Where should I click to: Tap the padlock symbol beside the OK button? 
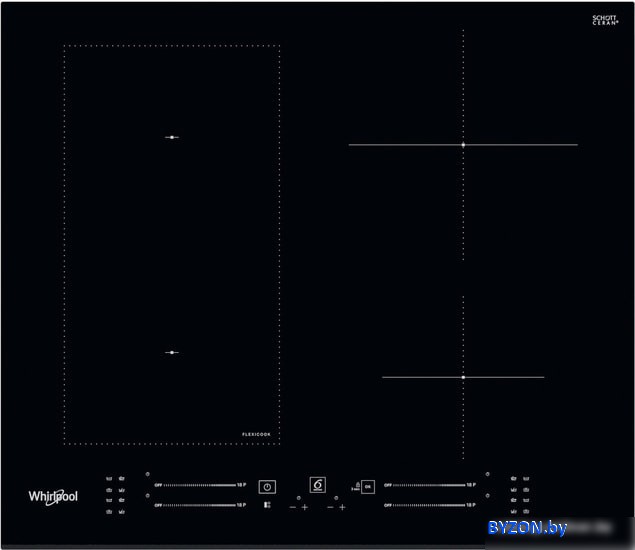coord(358,484)
